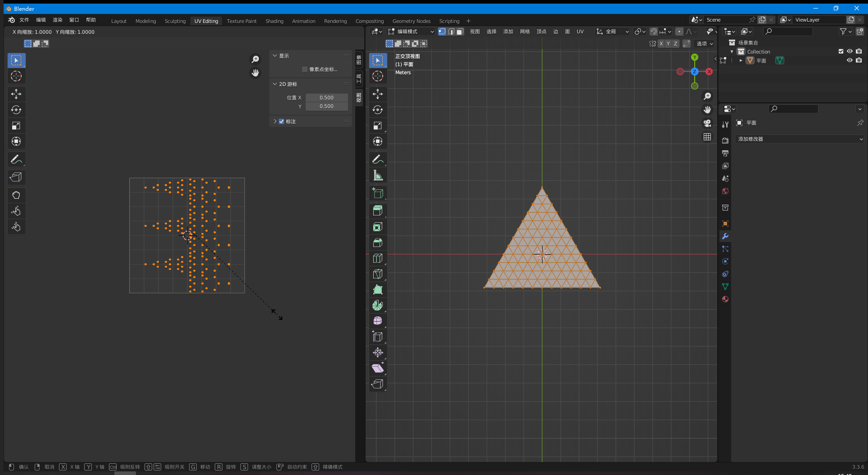Collapse the Collection tree item

click(732, 52)
